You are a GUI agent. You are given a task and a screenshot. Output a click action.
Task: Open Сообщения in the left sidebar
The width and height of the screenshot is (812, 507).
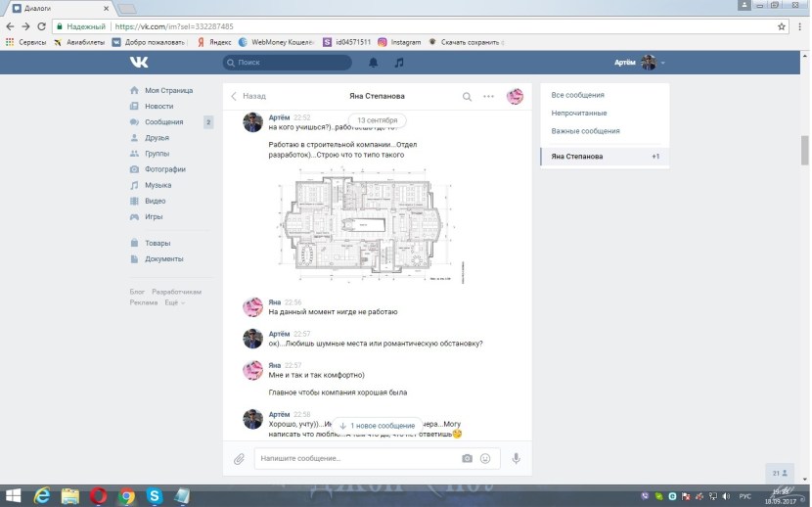pyautogui.click(x=163, y=122)
